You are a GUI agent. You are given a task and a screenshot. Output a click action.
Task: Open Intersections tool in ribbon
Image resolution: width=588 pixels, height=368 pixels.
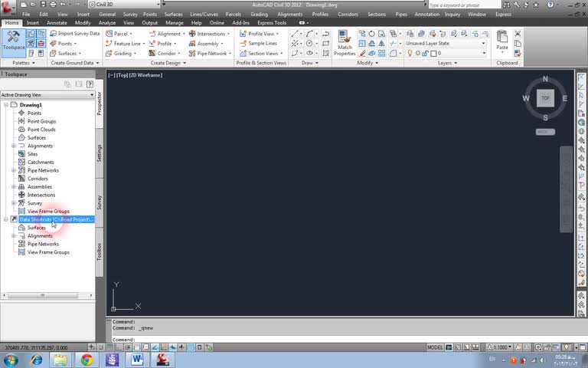pos(208,34)
